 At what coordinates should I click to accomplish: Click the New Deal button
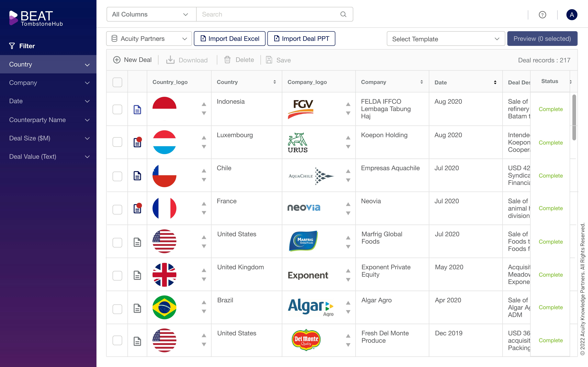pos(132,60)
